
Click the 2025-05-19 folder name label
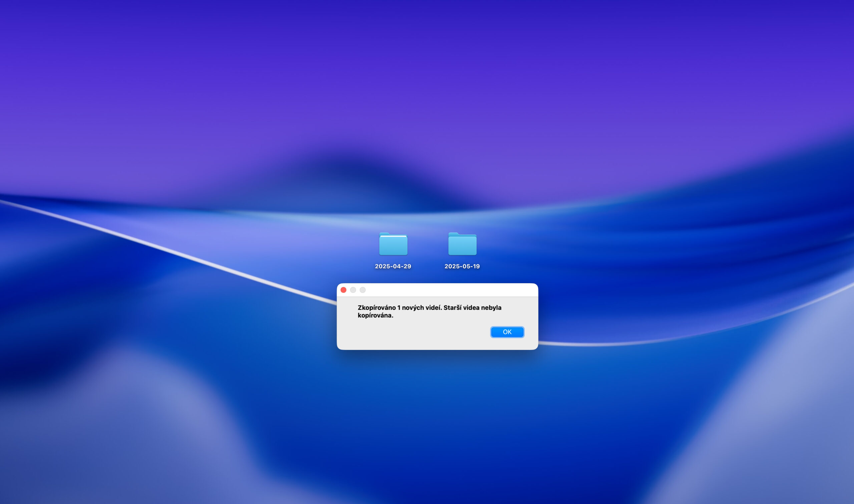point(462,266)
